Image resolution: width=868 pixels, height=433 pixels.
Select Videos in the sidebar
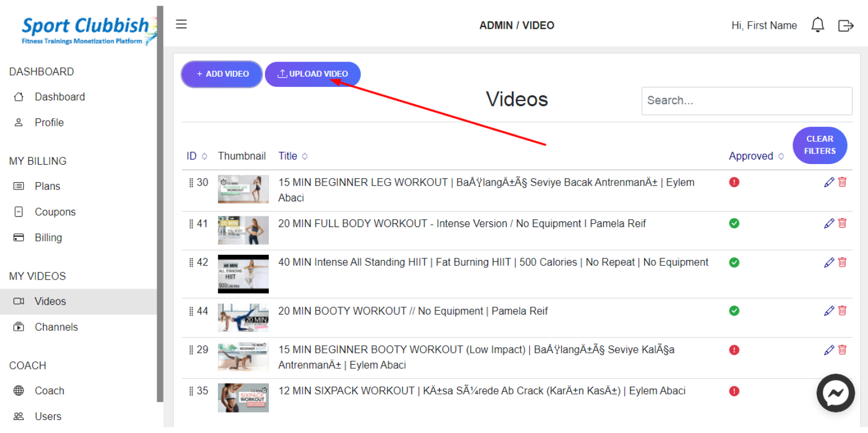tap(78, 302)
